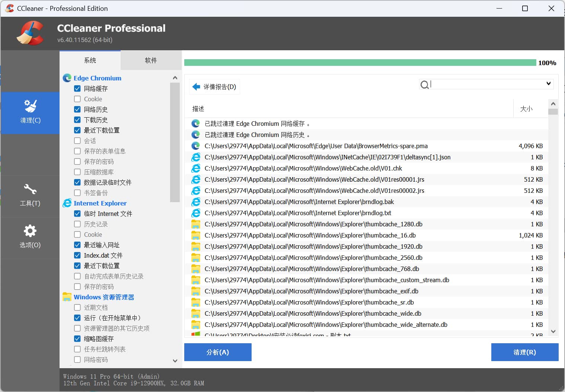
Task: Click the results list scrollbar thumb
Action: (x=553, y=112)
